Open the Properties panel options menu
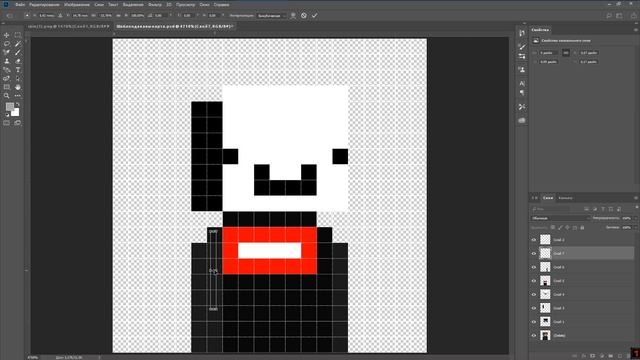 pyautogui.click(x=636, y=30)
